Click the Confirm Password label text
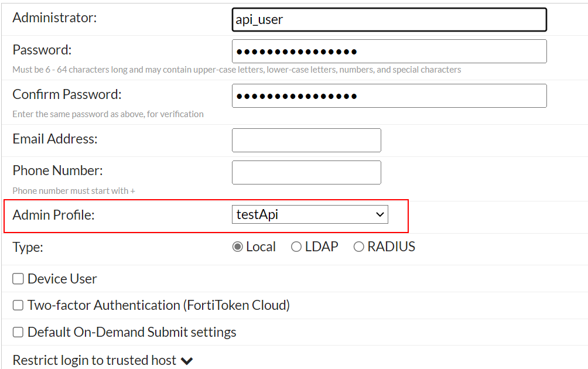Viewport: 588px width, 369px height. point(67,95)
